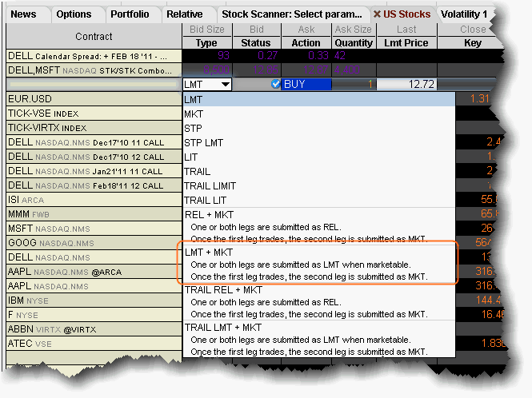
Task: Select DELL Feb18'11 12 CALL row
Action: pos(94,185)
